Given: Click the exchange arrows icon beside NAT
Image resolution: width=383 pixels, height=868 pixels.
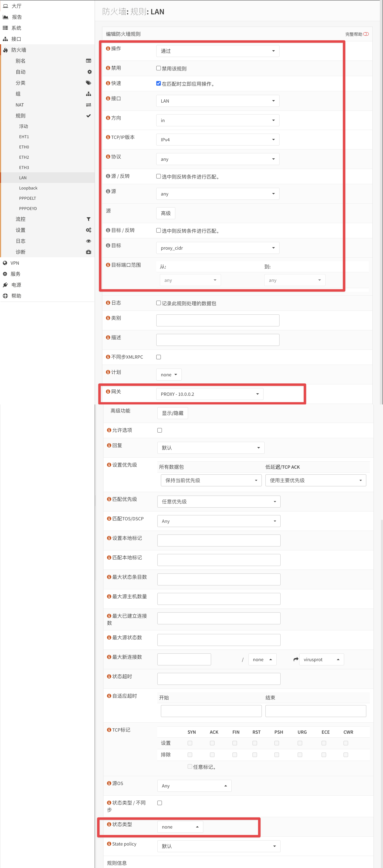Looking at the screenshot, I should pyautogui.click(x=88, y=105).
